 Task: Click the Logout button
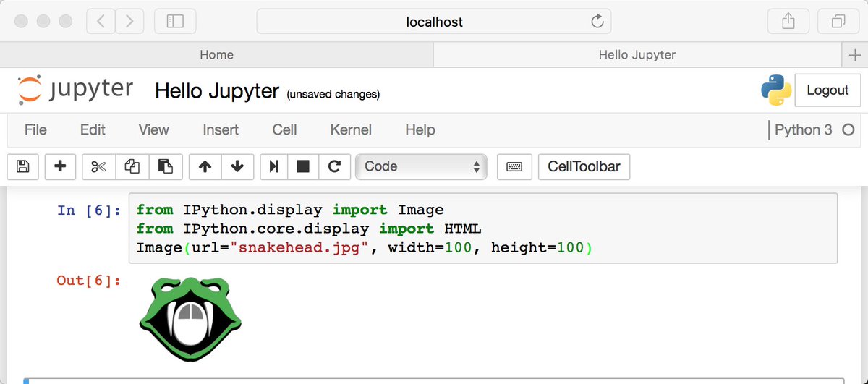(827, 90)
